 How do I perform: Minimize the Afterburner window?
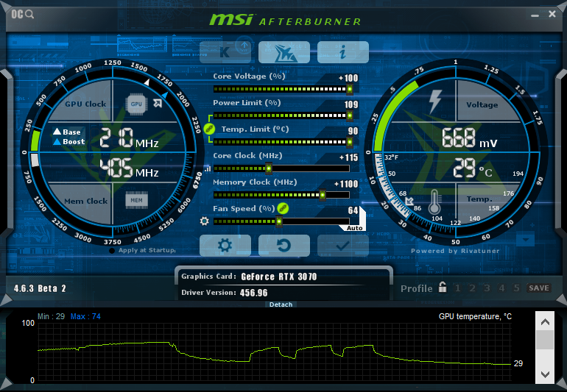[535, 15]
